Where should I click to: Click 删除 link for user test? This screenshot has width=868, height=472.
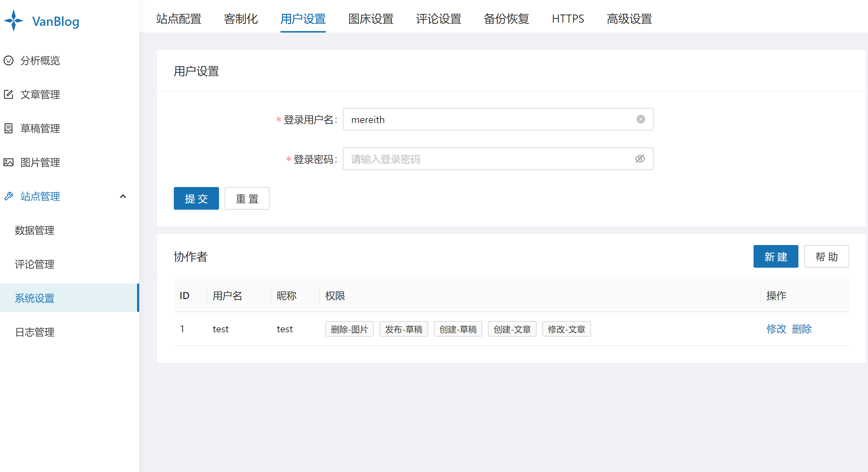click(x=802, y=329)
